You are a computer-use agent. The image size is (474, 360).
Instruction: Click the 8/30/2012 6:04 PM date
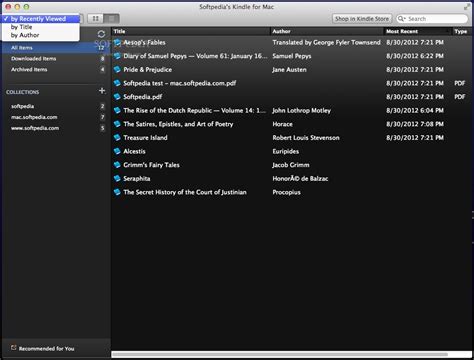(x=415, y=111)
